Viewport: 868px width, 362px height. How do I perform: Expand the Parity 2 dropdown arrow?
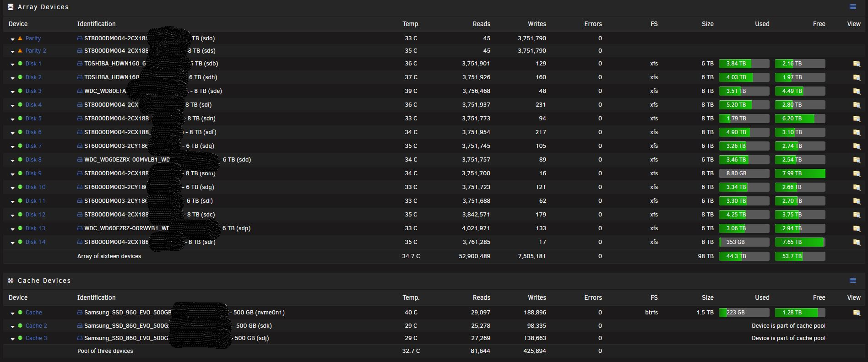point(12,51)
